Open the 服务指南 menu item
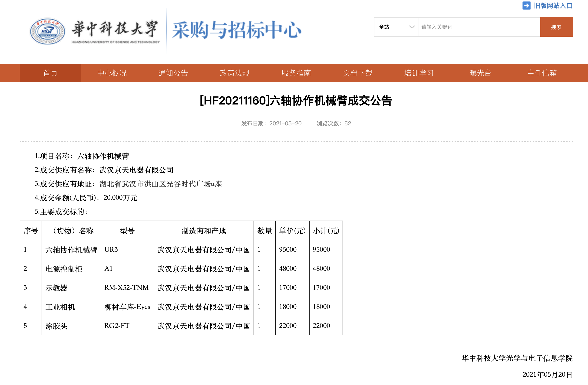The image size is (588, 385). [x=296, y=73]
